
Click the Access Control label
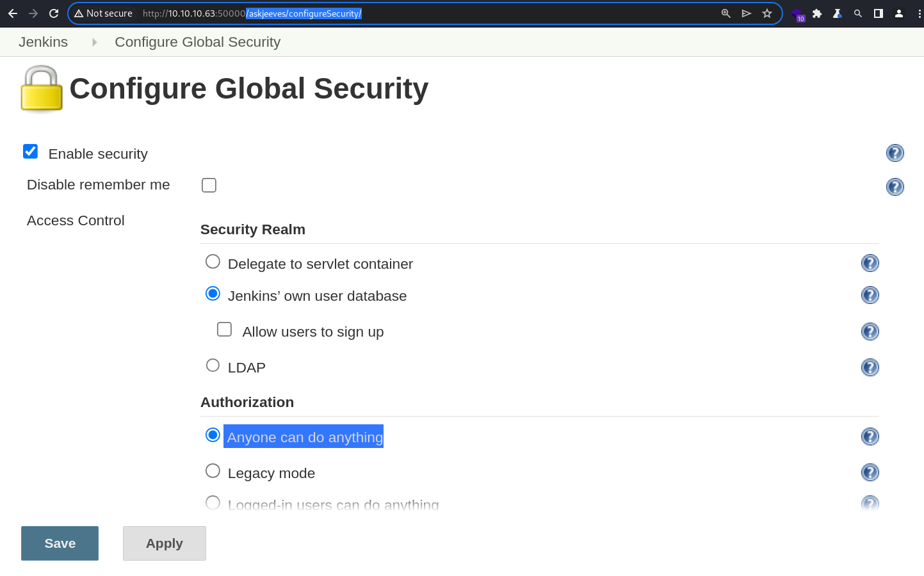76,221
